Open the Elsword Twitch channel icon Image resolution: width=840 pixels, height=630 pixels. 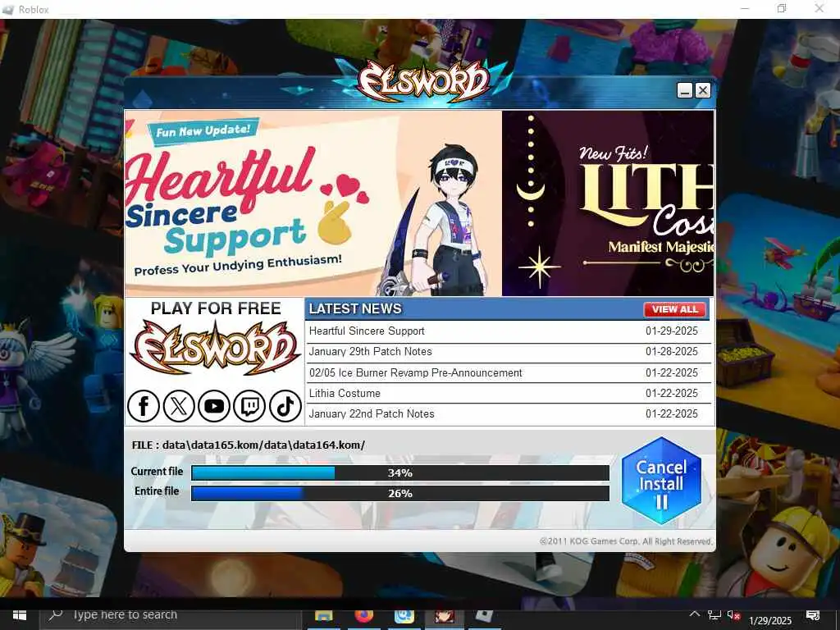coord(249,406)
